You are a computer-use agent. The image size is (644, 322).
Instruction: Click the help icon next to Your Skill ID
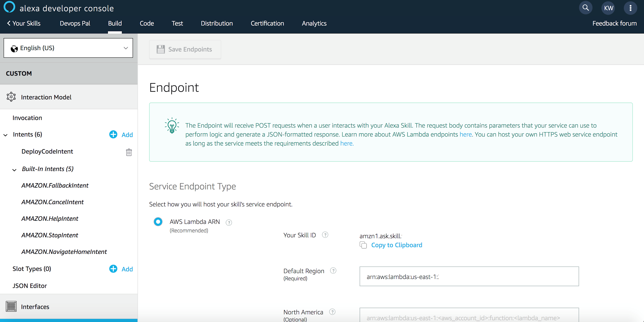[x=325, y=235]
